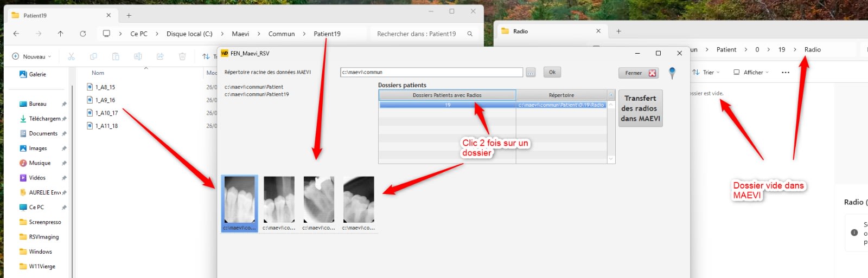Go up one folder with the up arrow
Viewport: 868px width, 278px height.
tap(60, 34)
